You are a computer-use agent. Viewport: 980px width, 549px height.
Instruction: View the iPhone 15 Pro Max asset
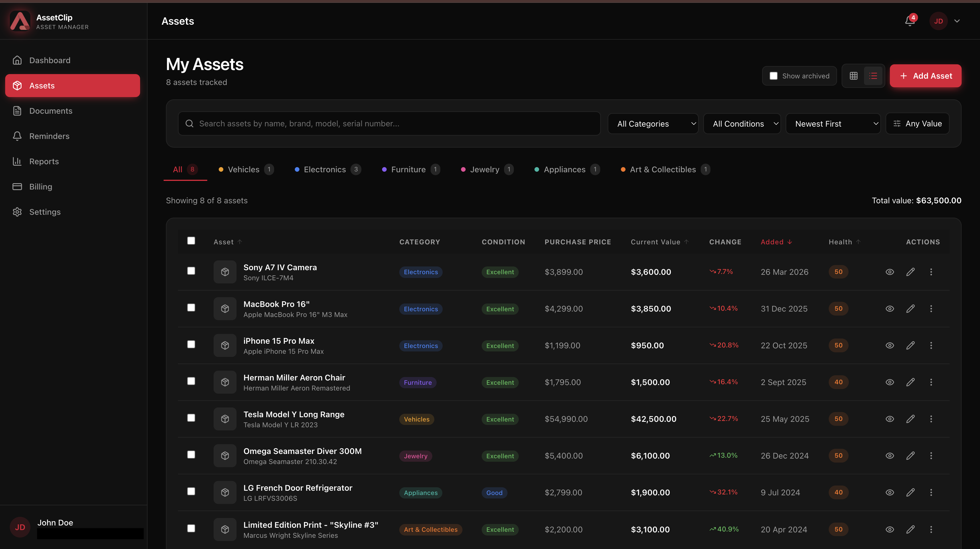(890, 345)
